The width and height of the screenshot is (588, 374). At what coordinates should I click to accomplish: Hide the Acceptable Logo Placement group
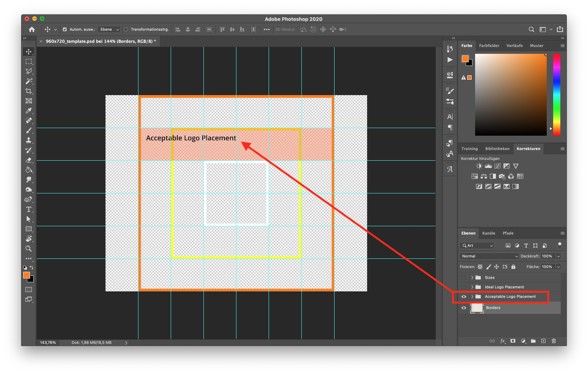464,297
